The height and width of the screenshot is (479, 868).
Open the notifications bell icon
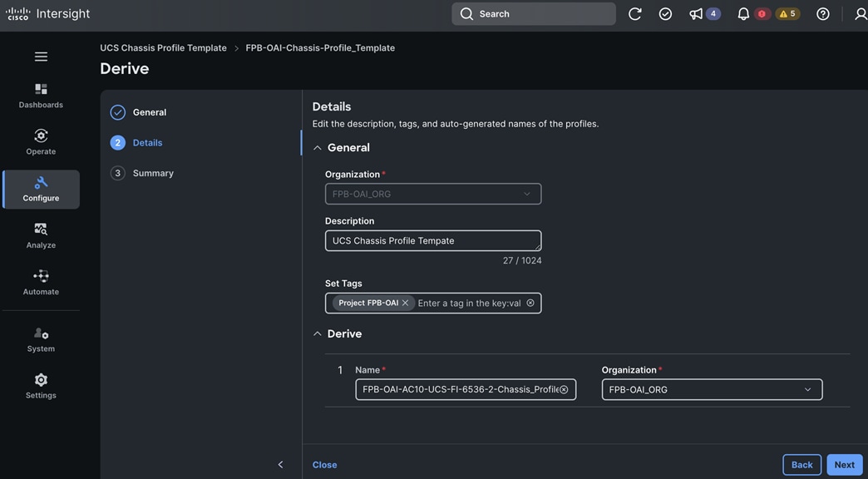(x=743, y=14)
